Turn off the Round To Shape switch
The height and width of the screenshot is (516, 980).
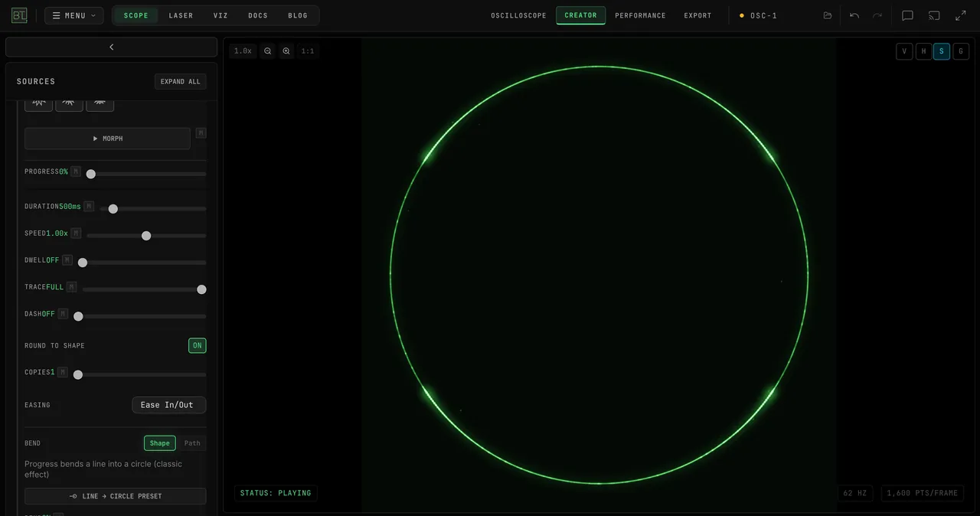tap(198, 345)
